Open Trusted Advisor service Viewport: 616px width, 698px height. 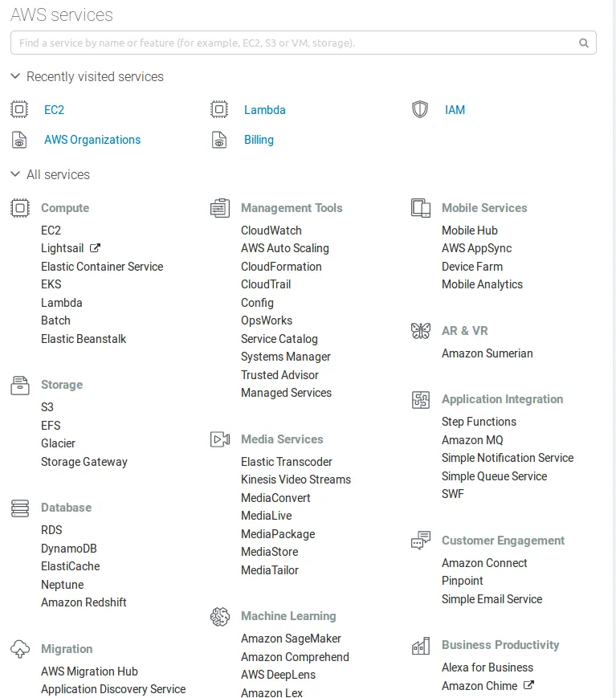(x=279, y=375)
